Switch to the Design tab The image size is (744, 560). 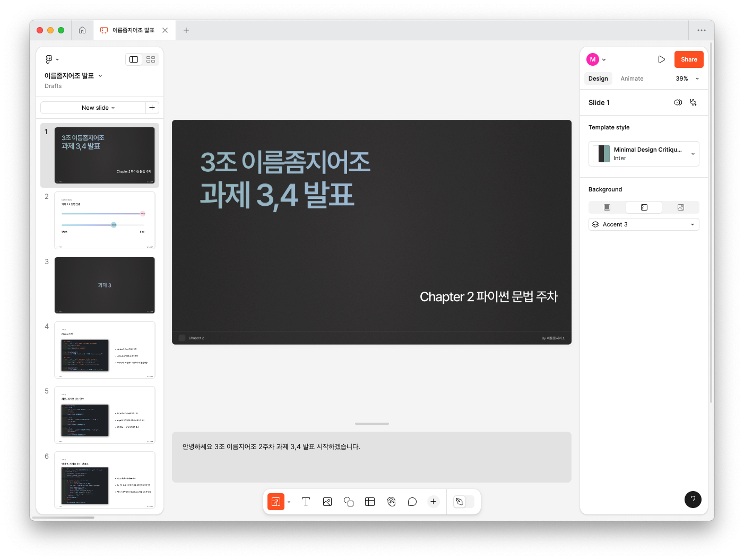[x=598, y=78]
